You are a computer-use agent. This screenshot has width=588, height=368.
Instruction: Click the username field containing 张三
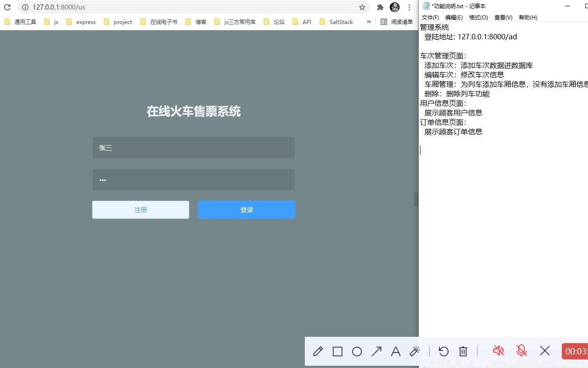[194, 148]
